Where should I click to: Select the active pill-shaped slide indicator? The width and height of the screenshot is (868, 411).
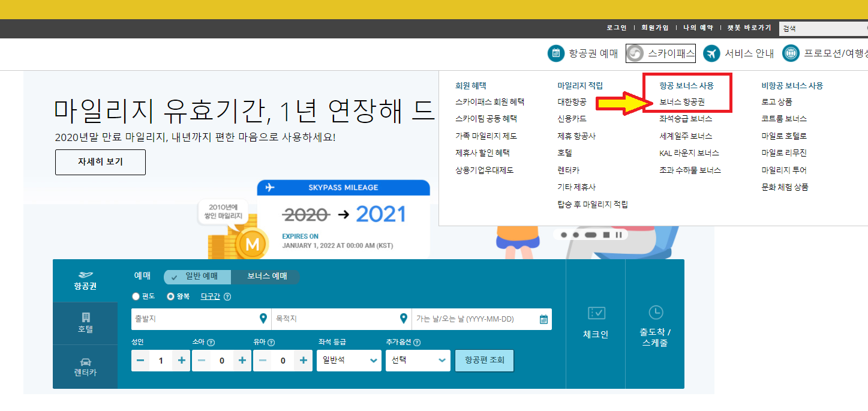tap(591, 235)
